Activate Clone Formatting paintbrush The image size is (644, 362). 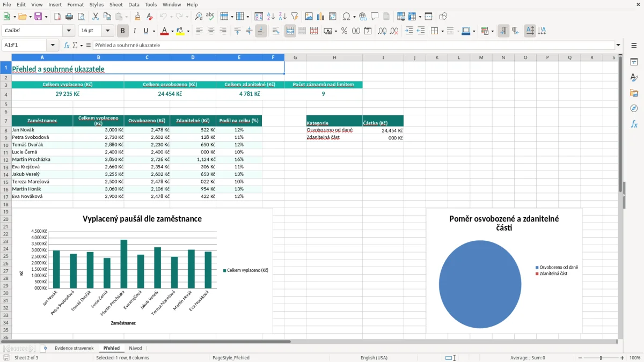138,17
